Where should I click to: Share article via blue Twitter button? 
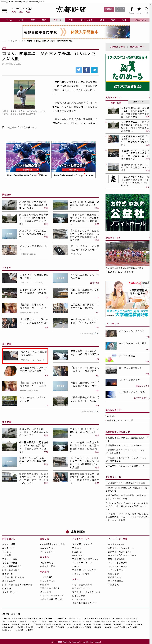[x=79, y=70]
